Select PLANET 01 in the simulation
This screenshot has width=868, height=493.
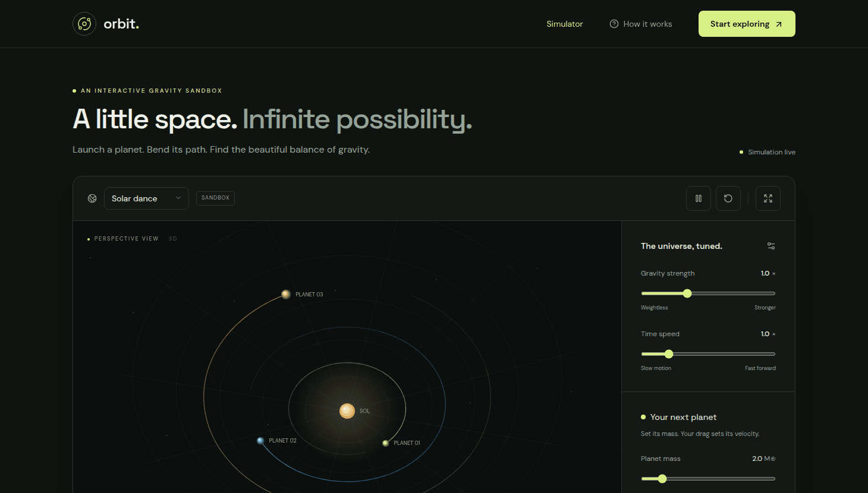coord(386,443)
